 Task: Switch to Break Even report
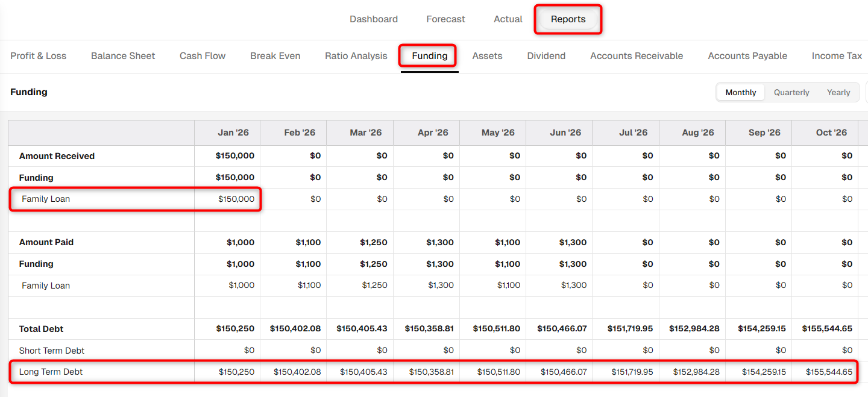pos(275,56)
